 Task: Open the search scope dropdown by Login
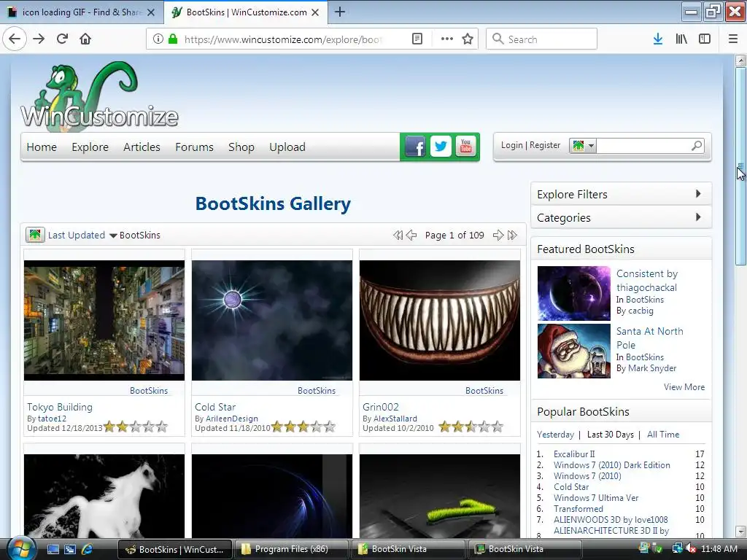click(583, 146)
